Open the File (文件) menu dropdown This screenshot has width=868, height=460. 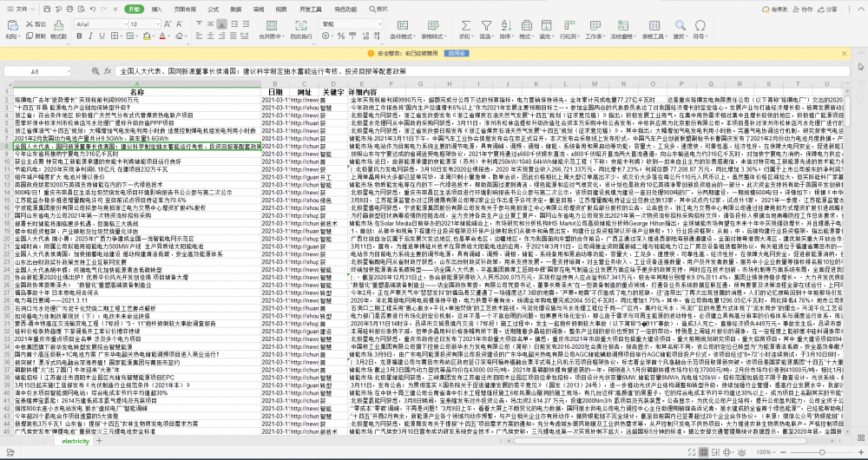22,10
